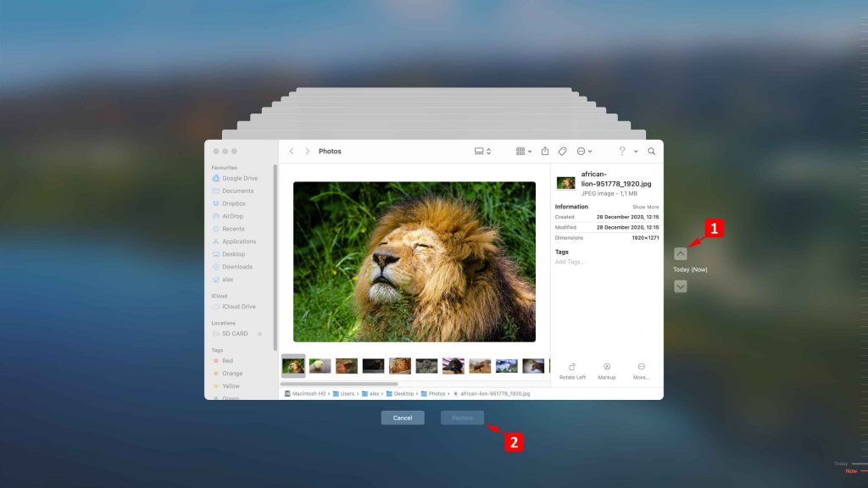This screenshot has width=868, height=488.
Task: Click the up arrow to go to older backup
Action: [x=681, y=254]
